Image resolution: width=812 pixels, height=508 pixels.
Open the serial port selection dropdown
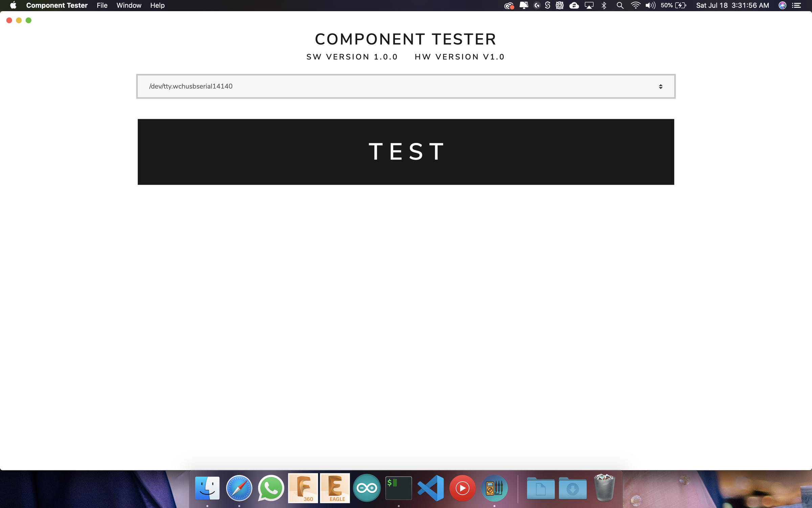tap(661, 86)
